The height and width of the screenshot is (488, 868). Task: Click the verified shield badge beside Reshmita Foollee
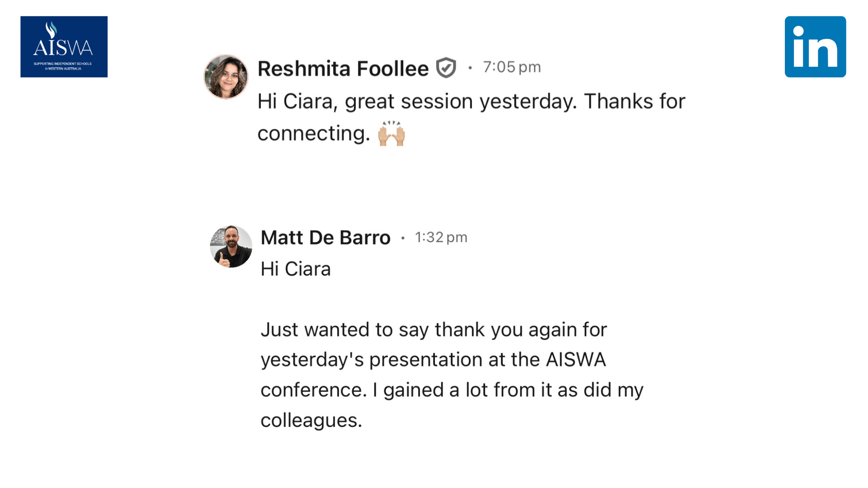(446, 68)
